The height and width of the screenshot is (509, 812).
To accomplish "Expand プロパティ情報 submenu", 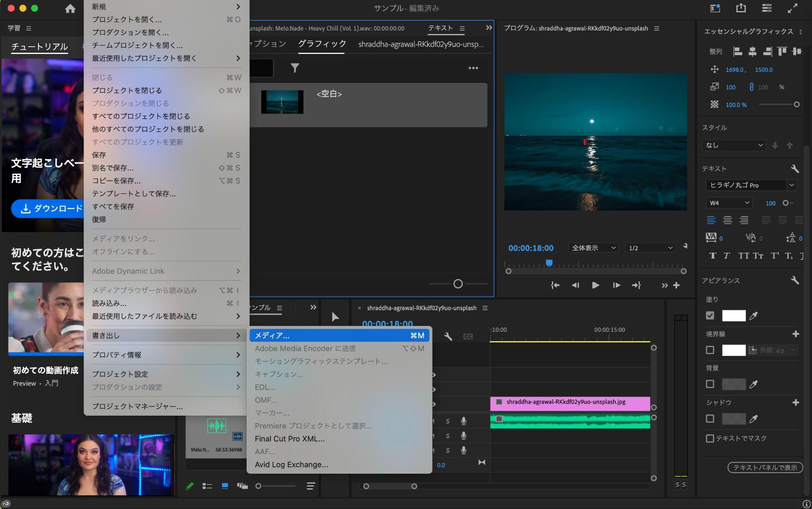I will pos(166,355).
